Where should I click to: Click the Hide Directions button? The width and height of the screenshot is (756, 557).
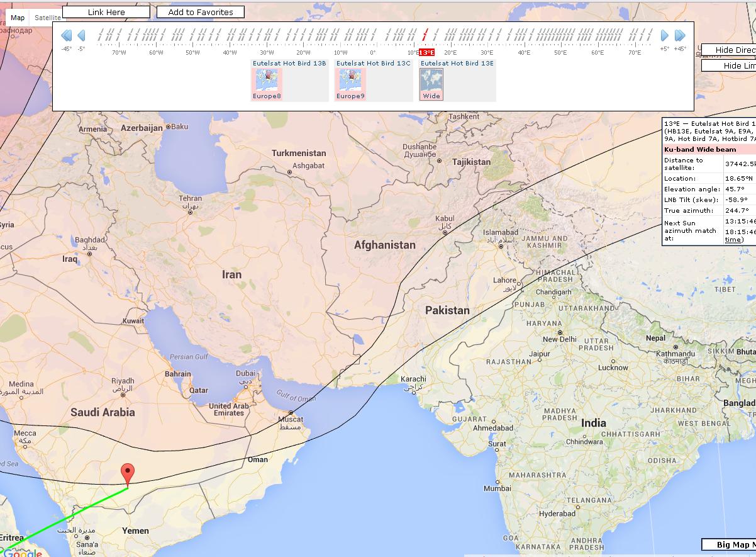click(x=729, y=50)
